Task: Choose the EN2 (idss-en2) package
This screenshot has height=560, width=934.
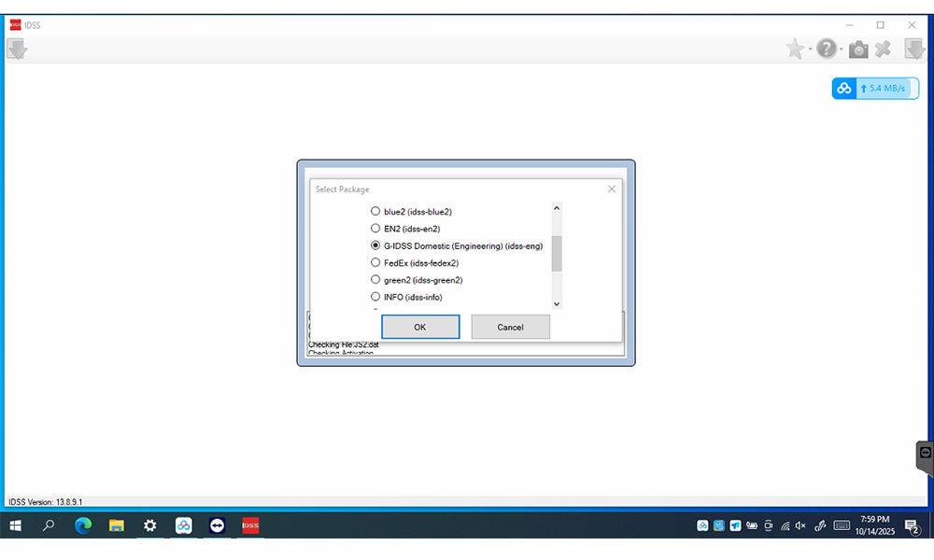Action: click(x=375, y=229)
